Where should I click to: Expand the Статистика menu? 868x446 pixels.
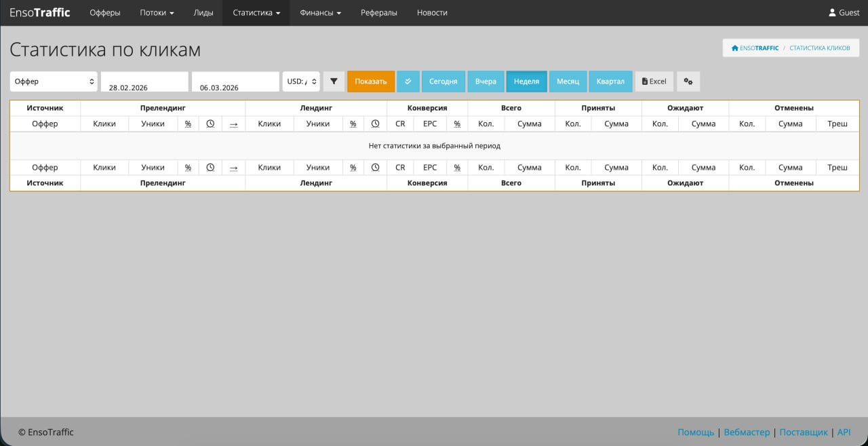point(256,13)
